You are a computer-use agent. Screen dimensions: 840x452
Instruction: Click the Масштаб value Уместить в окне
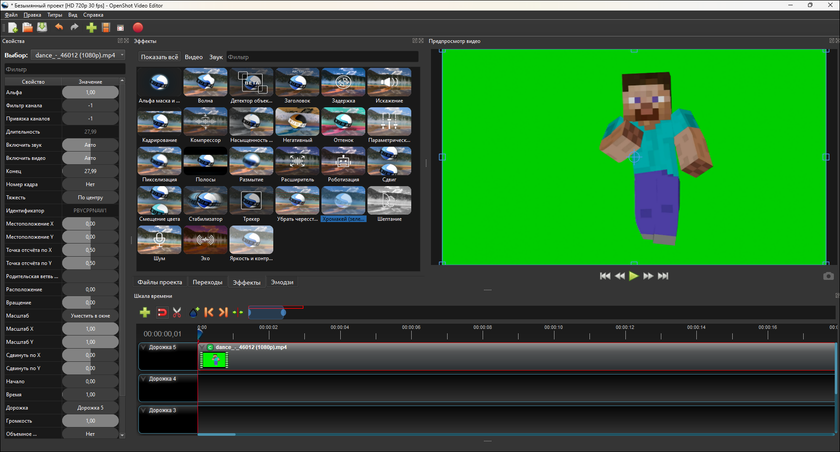click(x=90, y=316)
